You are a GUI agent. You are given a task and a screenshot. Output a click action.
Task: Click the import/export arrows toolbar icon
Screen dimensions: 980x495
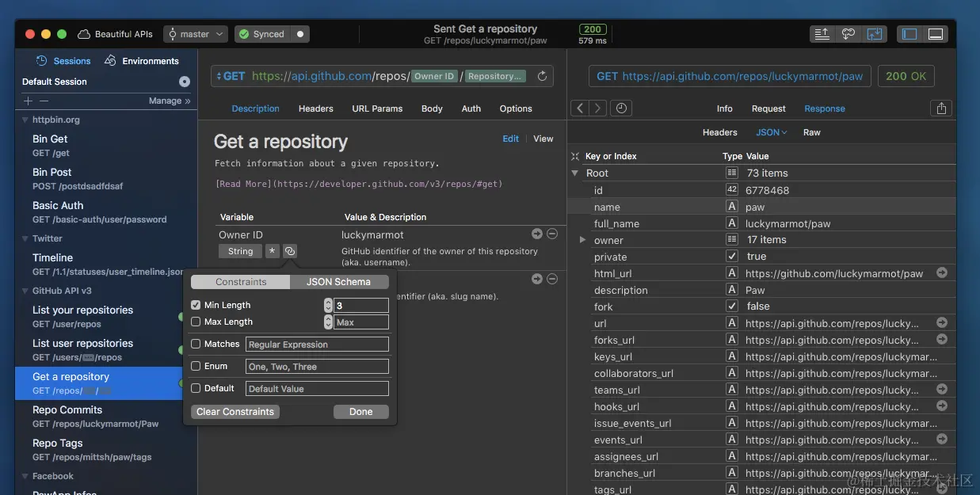pyautogui.click(x=875, y=34)
